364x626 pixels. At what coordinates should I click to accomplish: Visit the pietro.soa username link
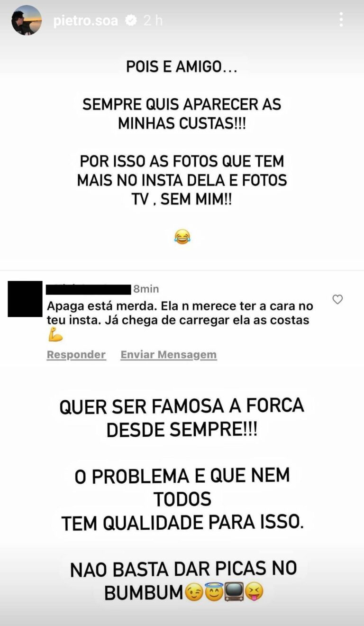(x=85, y=20)
